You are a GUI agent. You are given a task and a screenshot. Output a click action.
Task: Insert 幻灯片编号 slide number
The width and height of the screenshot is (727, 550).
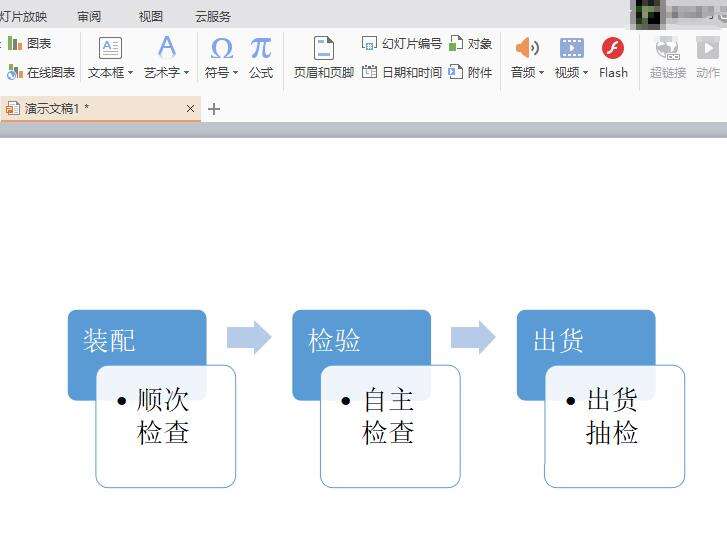(x=402, y=44)
